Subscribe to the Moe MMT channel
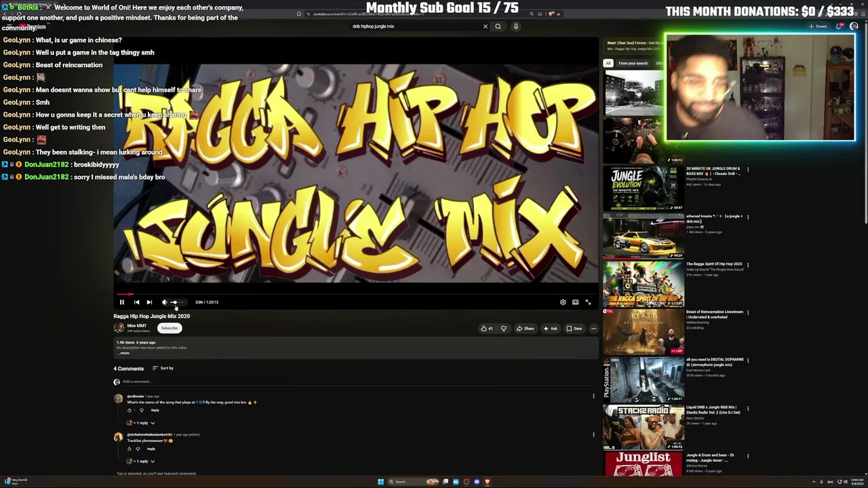This screenshot has width=868, height=488. (x=170, y=328)
